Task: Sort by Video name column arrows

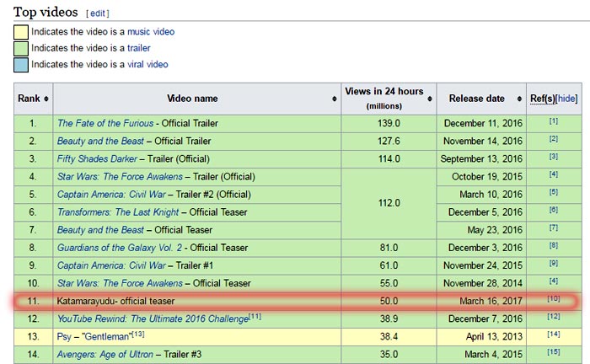Action: tap(334, 99)
